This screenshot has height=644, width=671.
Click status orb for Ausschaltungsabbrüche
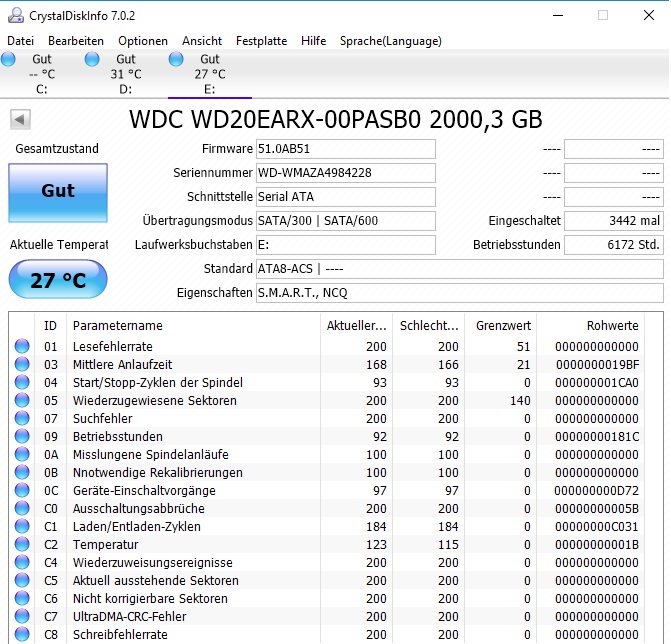coord(22,507)
